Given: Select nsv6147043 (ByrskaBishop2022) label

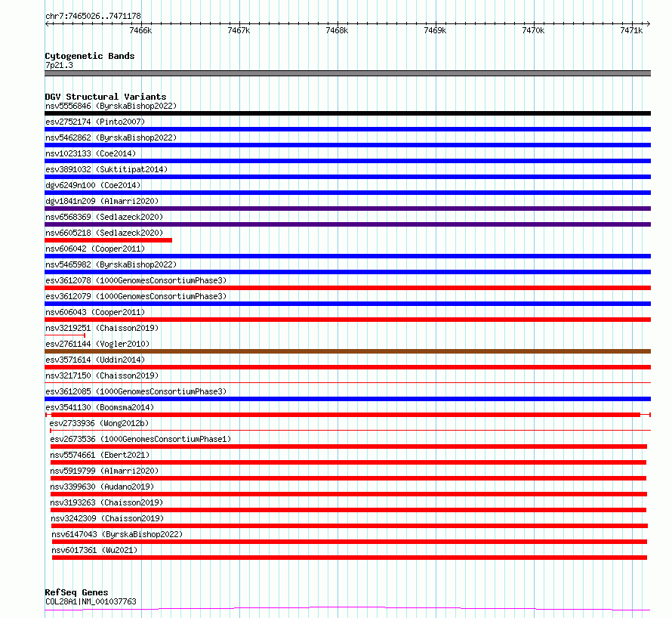Looking at the screenshot, I should (117, 534).
